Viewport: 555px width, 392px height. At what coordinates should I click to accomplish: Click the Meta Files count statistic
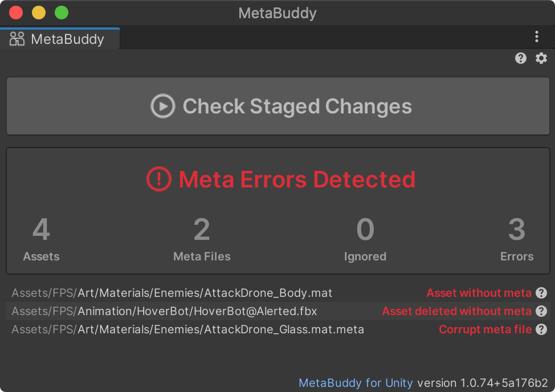click(x=202, y=239)
